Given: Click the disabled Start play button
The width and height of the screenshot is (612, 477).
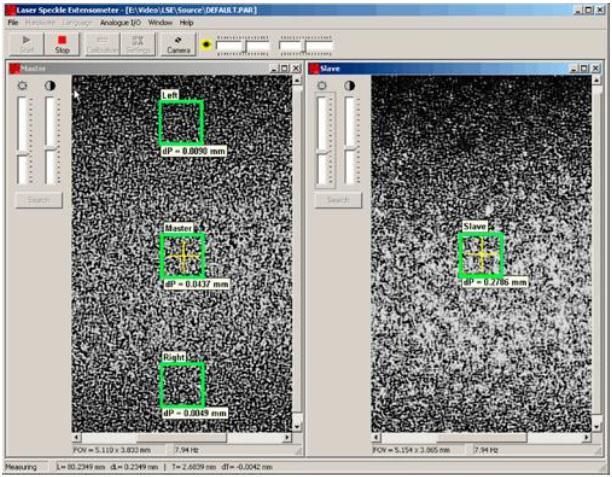Looking at the screenshot, I should pyautogui.click(x=26, y=44).
